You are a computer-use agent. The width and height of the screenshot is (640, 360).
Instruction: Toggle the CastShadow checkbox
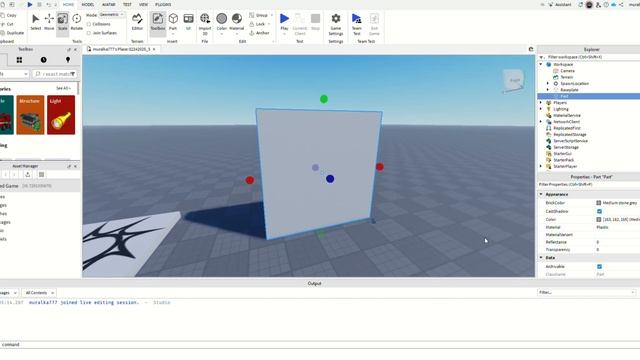pyautogui.click(x=599, y=211)
